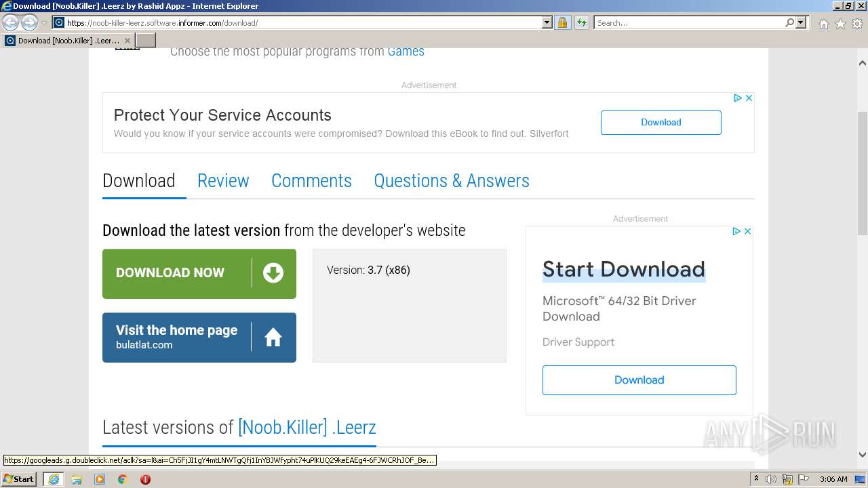
Task: Click the security lock icon
Action: [x=562, y=22]
